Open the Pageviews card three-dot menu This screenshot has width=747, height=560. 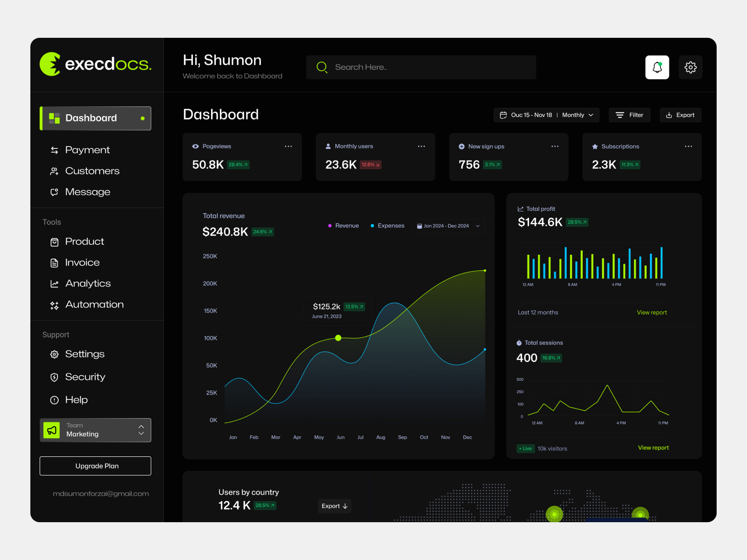coord(288,147)
